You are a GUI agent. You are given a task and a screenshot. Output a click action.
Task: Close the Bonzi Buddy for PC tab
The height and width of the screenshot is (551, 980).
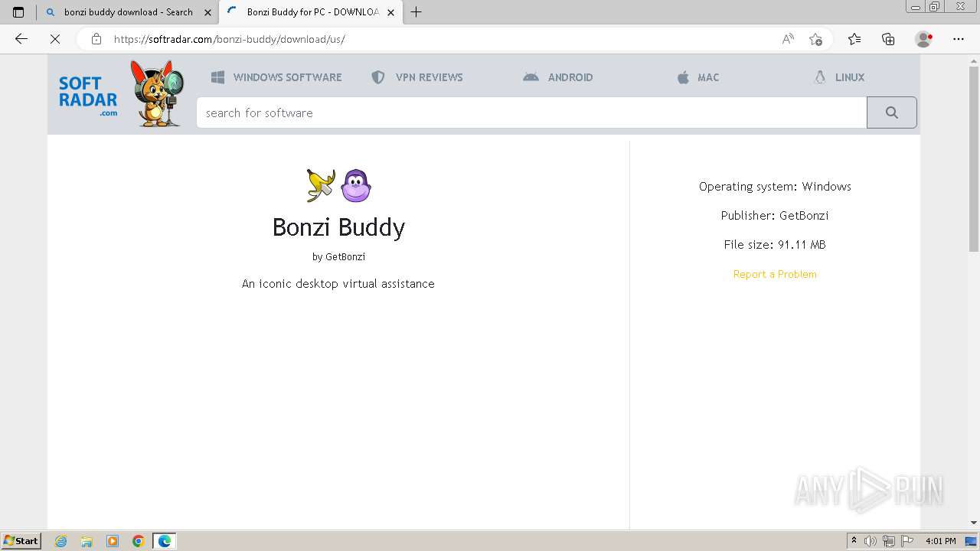pyautogui.click(x=390, y=12)
